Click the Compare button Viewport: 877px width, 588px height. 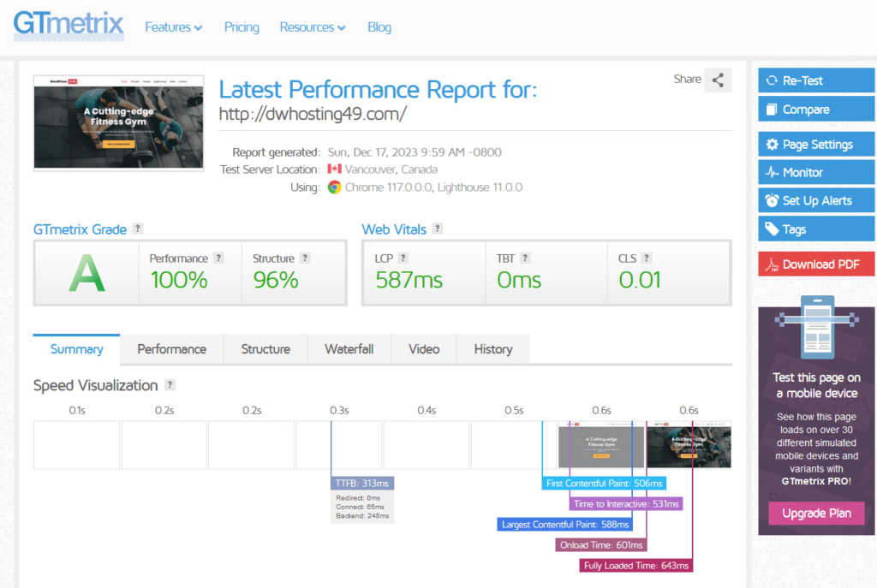click(x=816, y=109)
